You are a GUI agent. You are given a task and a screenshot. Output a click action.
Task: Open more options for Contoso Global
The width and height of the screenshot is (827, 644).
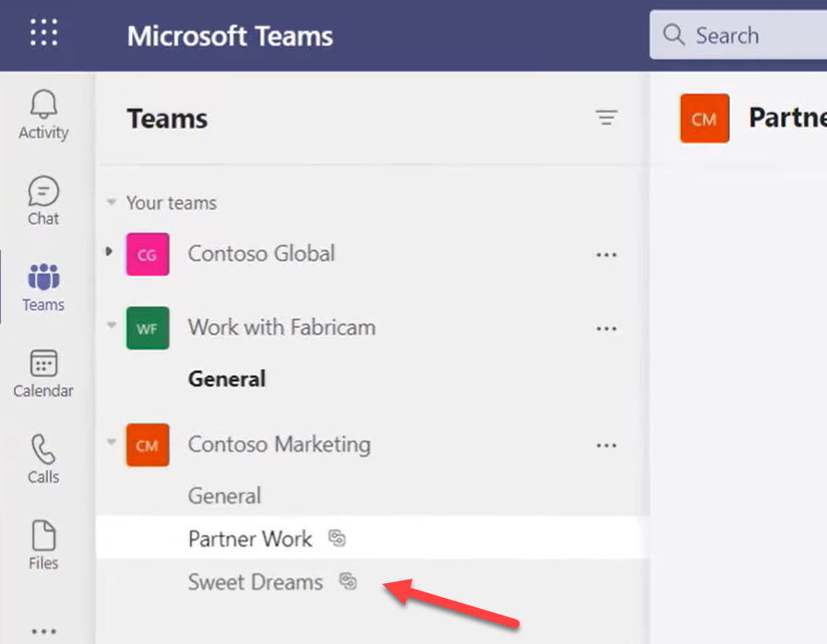[x=606, y=254]
